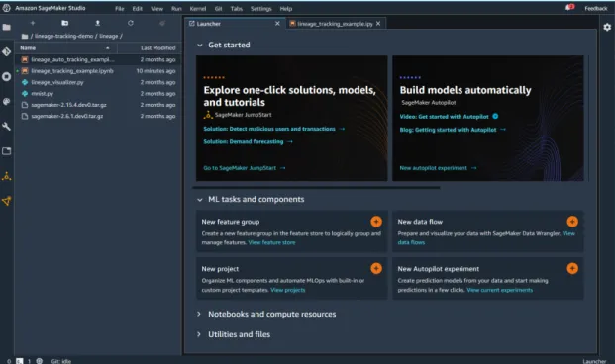615x364 pixels.
Task: Click the info icon beside Autopilot video link
Action: tap(495, 116)
